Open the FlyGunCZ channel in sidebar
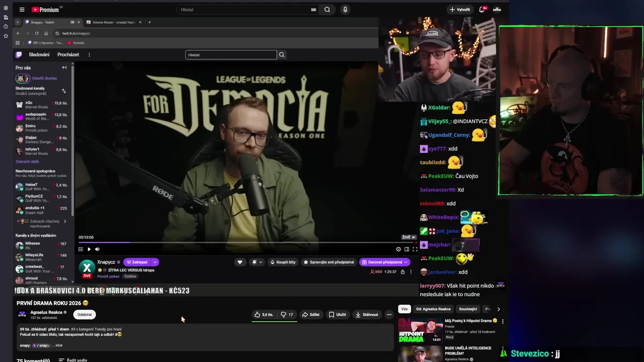Viewport: 644px width, 362px height. pos(42,198)
